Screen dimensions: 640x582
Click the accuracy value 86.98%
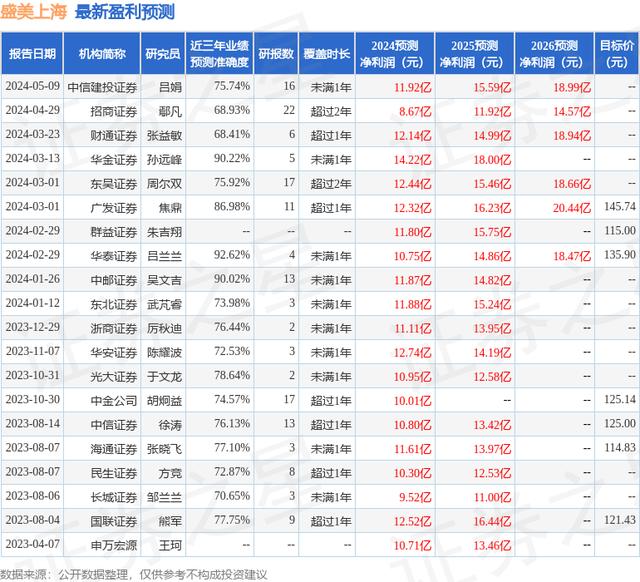232,207
